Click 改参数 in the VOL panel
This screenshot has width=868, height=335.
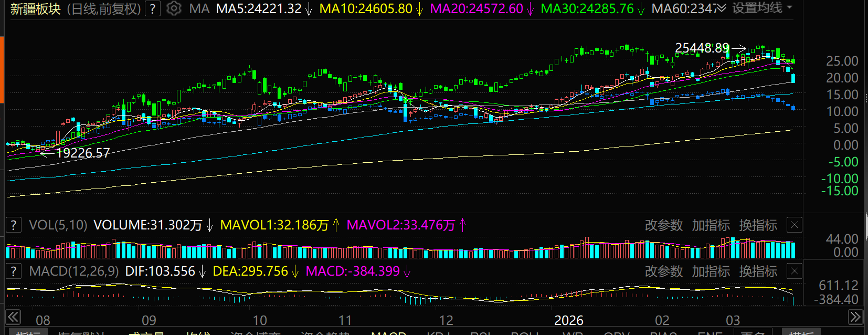pyautogui.click(x=663, y=225)
